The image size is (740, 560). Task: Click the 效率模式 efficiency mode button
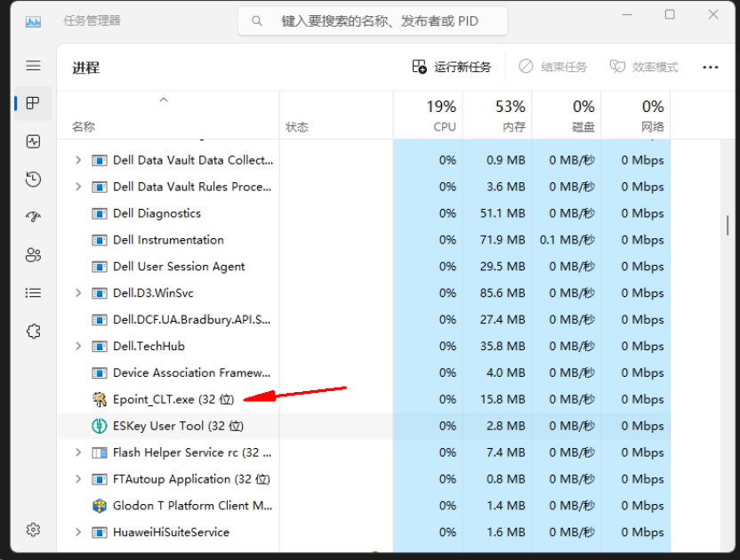point(644,67)
